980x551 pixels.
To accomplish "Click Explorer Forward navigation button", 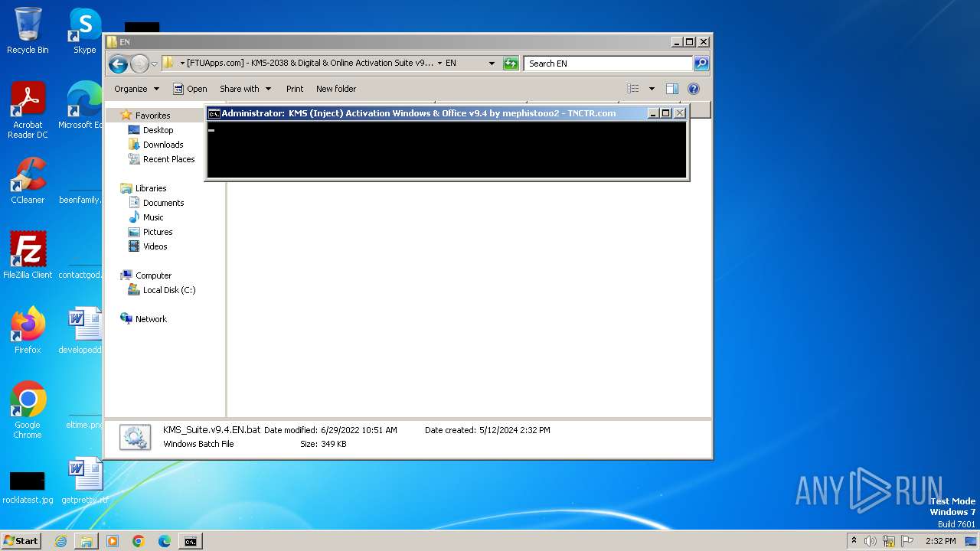I will (x=139, y=64).
